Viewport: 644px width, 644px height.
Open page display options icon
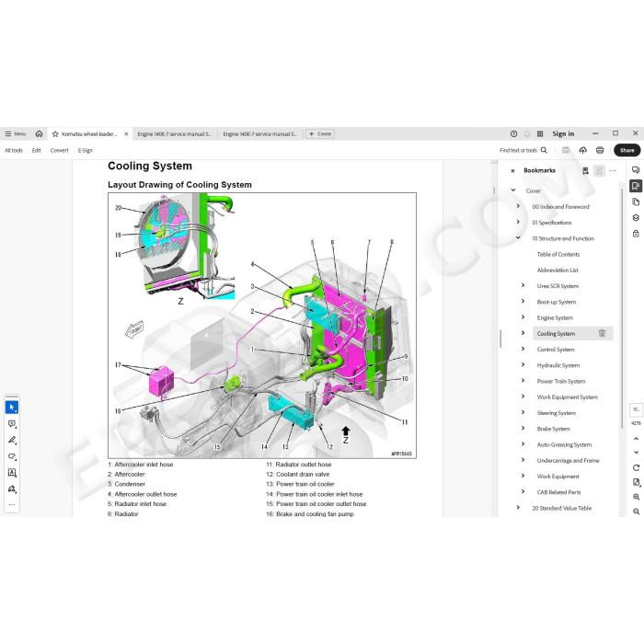coord(637,482)
